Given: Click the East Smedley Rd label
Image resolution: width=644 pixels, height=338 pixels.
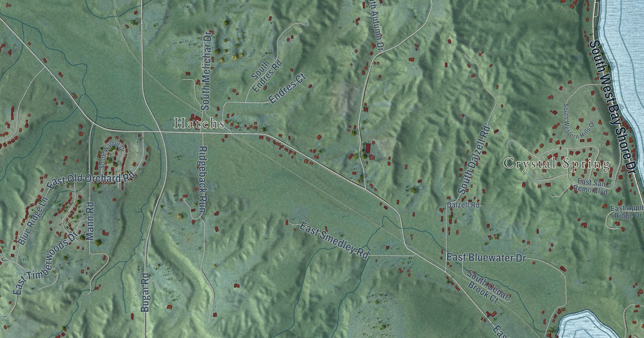Looking at the screenshot, I should click(334, 240).
